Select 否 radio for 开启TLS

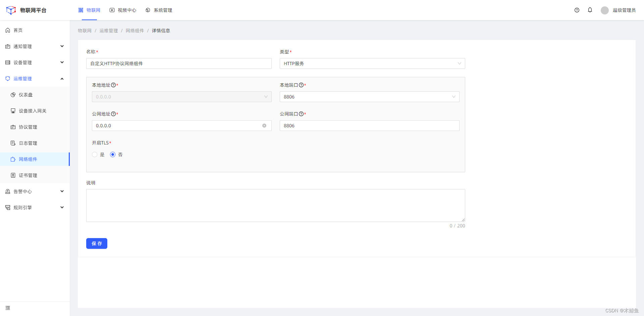point(113,154)
